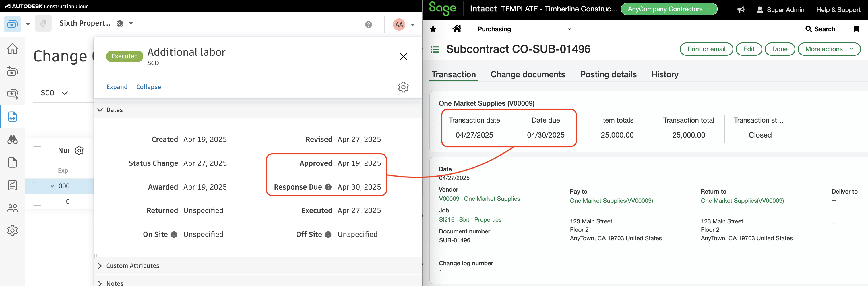This screenshot has width=868, height=286.
Task: Expand the Notes section
Action: (100, 283)
